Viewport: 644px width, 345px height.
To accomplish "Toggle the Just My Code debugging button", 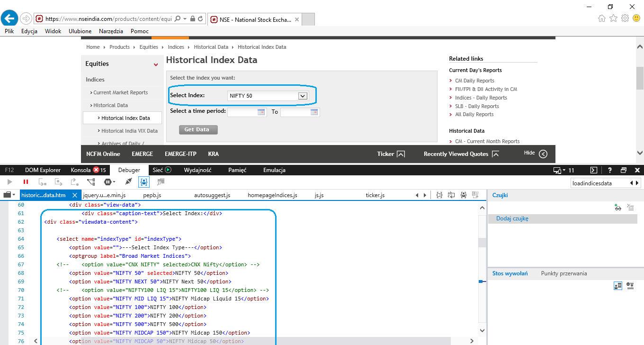I will tap(144, 182).
